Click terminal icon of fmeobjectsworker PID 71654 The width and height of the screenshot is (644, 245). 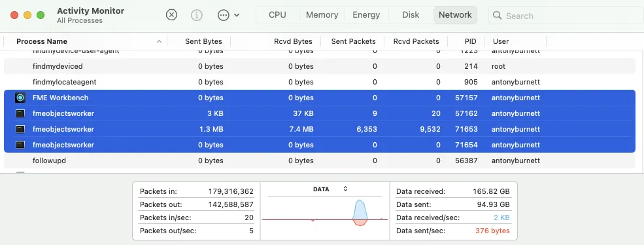tap(20, 145)
